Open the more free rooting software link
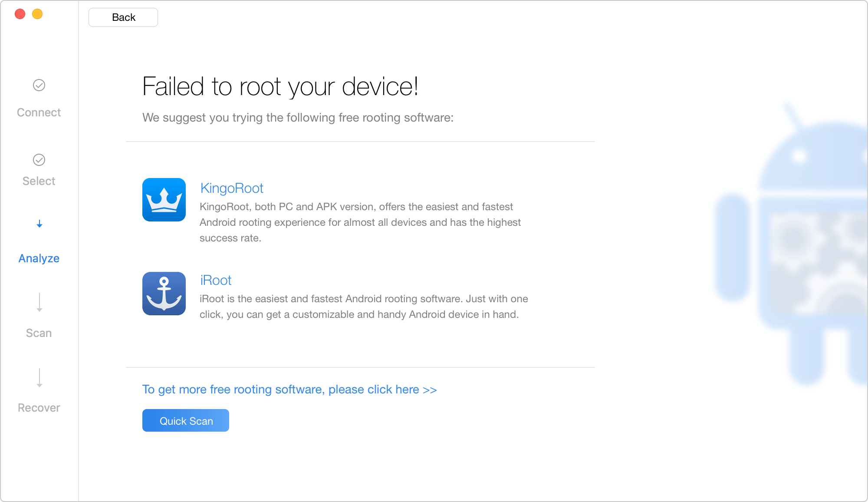Viewport: 868px width, 502px height. tap(289, 390)
